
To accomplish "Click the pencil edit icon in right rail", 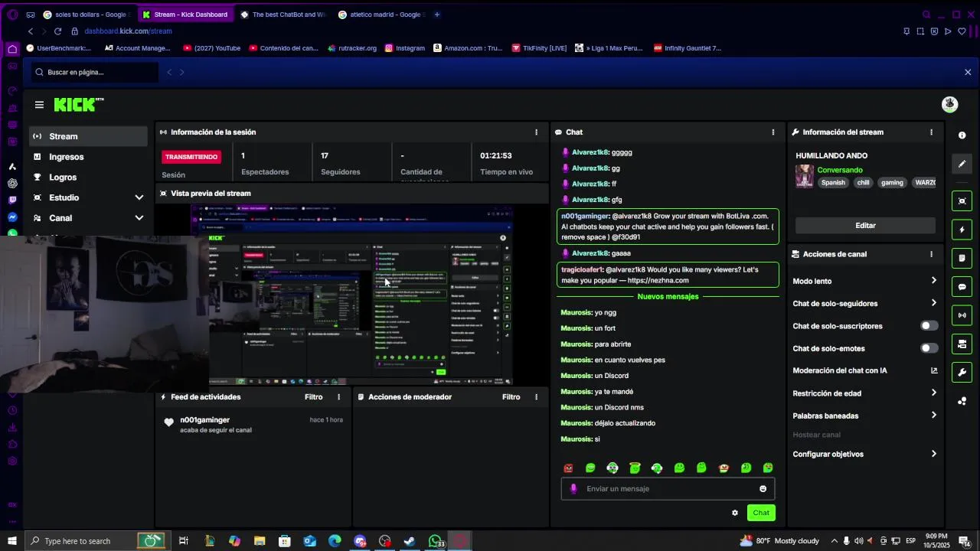I will coord(962,164).
